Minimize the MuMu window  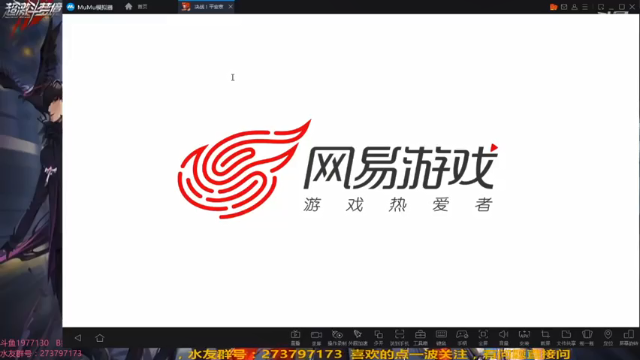611,8
